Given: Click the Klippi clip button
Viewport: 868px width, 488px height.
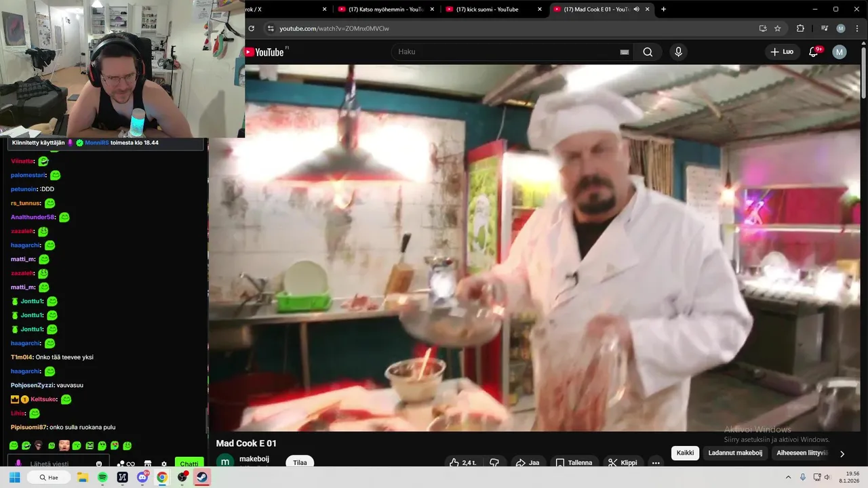Looking at the screenshot, I should click(623, 463).
